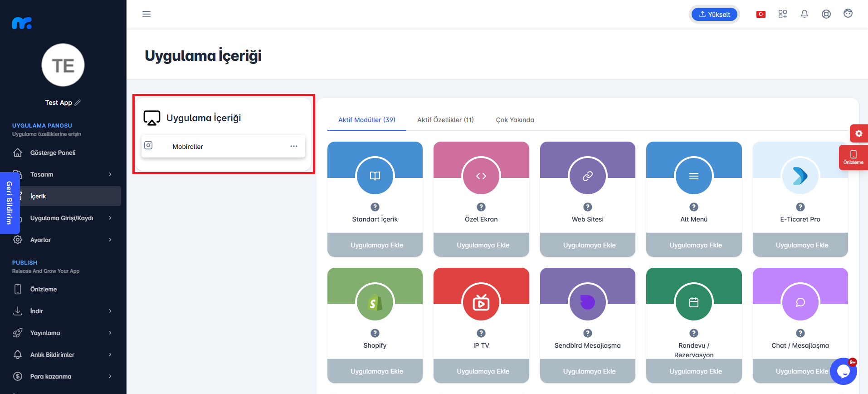Open the red settings gear button
Viewport: 868px width, 394px height.
point(858,133)
